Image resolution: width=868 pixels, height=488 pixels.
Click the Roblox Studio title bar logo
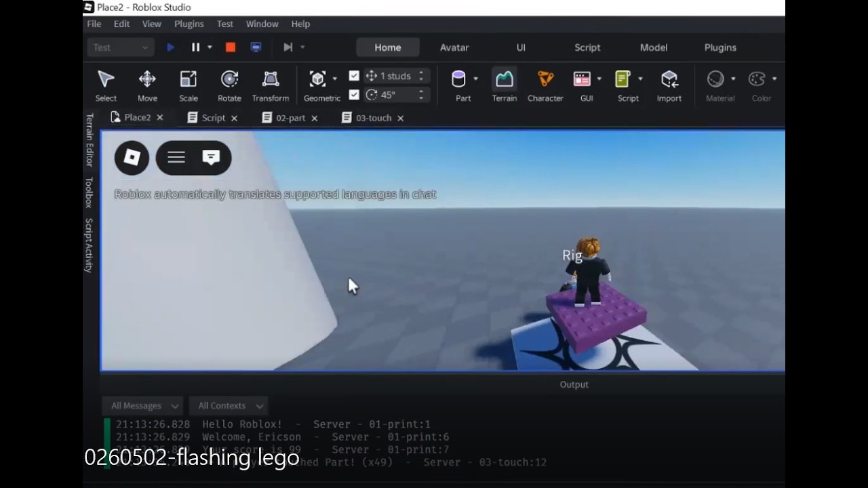(x=89, y=7)
